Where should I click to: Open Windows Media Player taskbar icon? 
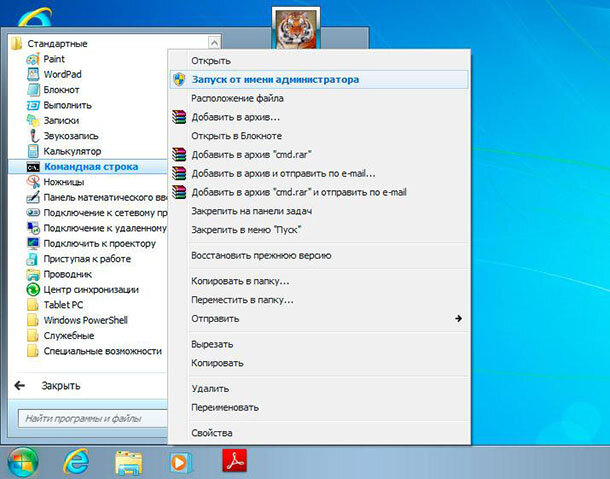pos(181,462)
